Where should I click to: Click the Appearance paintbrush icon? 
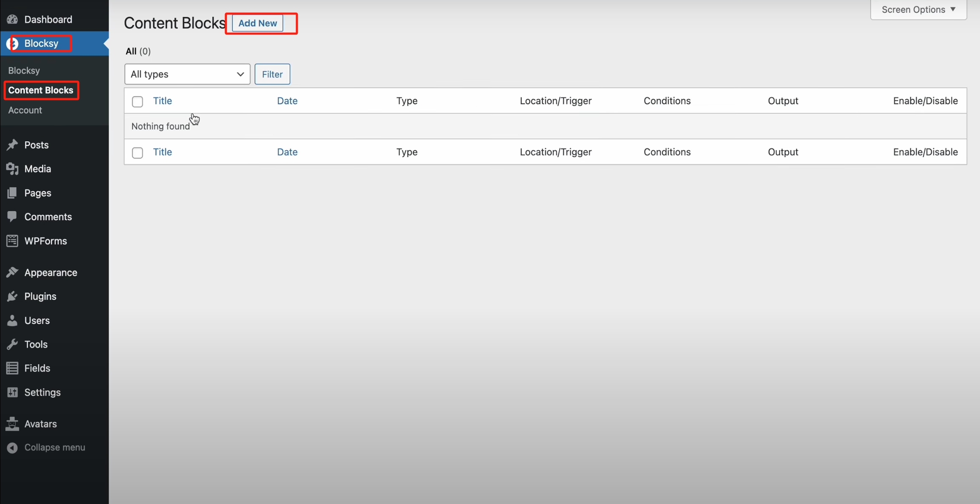12,272
